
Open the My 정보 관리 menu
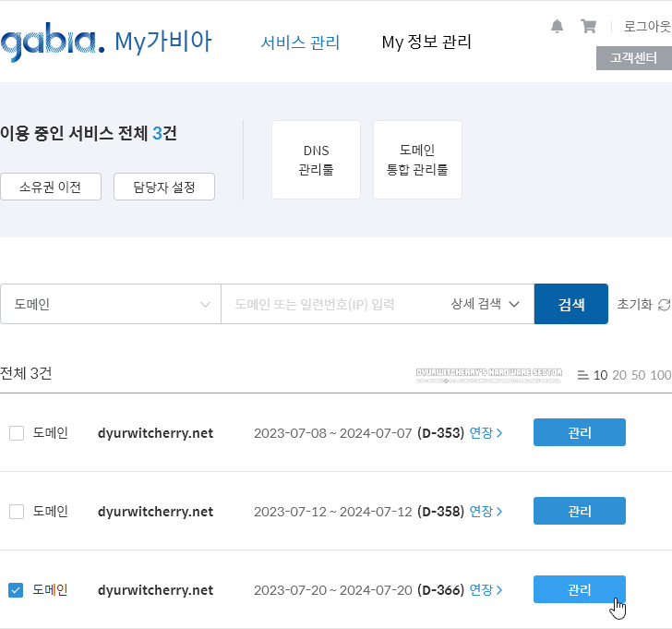426,42
